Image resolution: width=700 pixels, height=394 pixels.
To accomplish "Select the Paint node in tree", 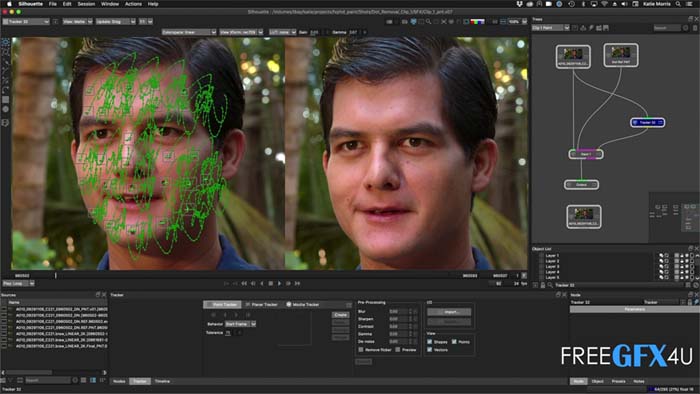I will tap(586, 154).
